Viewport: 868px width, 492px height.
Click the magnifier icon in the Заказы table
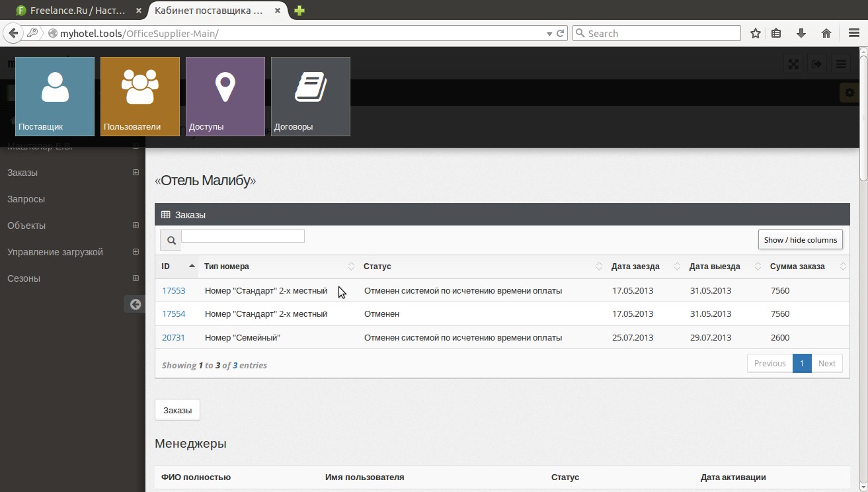pos(171,240)
